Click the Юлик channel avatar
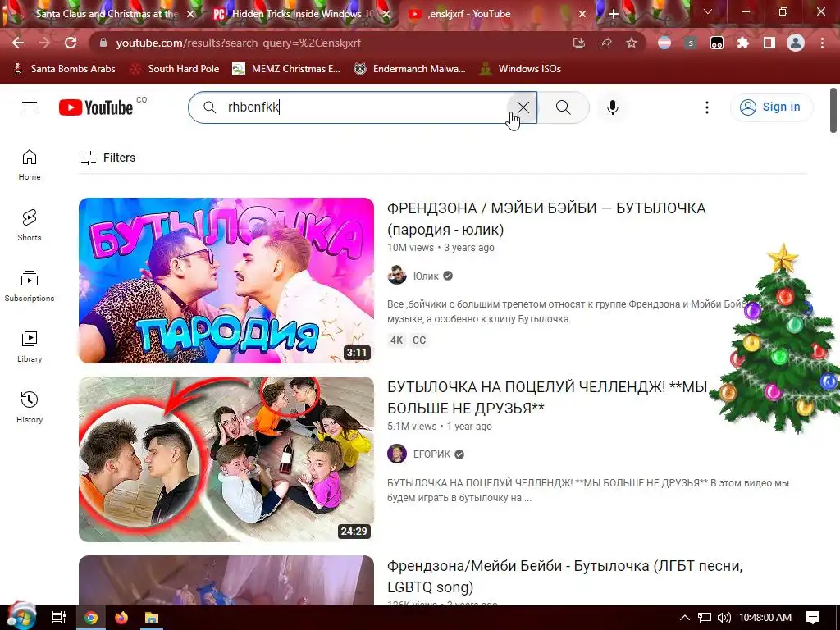The image size is (840, 630). (397, 276)
